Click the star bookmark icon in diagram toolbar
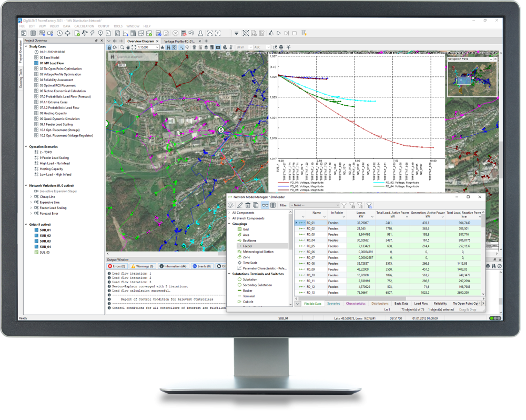526x420 pixels. click(163, 48)
